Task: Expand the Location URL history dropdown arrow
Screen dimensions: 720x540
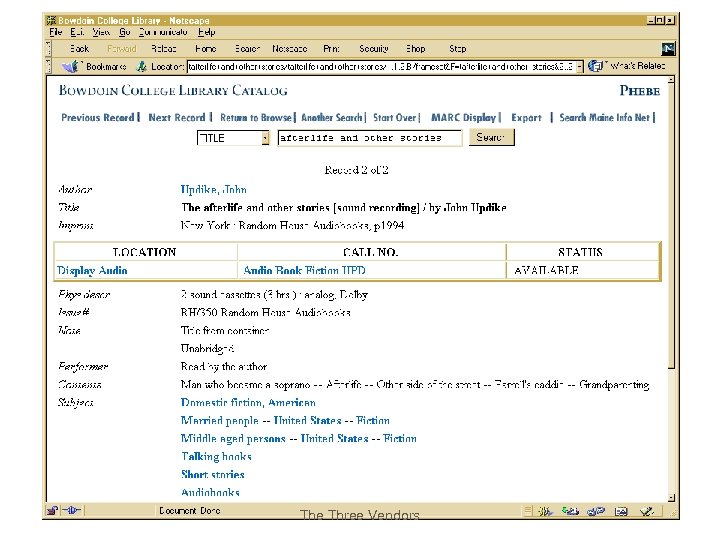Action: pos(579,67)
